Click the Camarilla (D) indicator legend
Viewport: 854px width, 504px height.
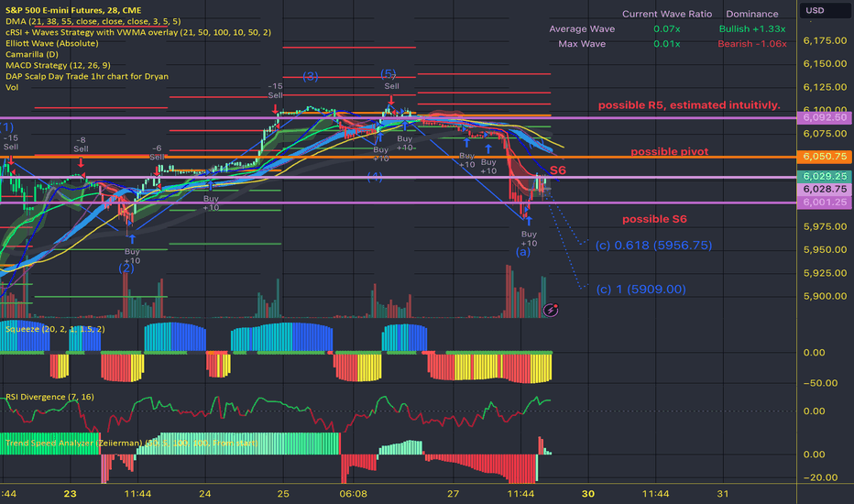point(31,54)
